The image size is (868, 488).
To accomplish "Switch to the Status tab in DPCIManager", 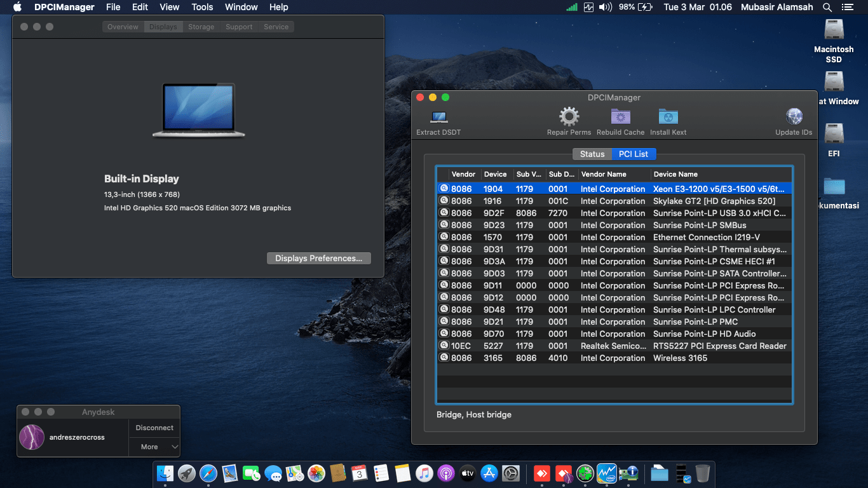I will [592, 154].
